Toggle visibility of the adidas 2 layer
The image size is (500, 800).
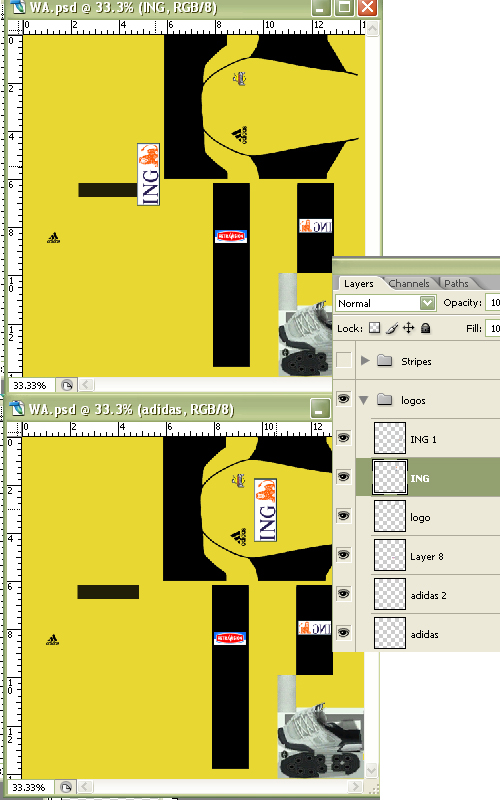coord(344,594)
